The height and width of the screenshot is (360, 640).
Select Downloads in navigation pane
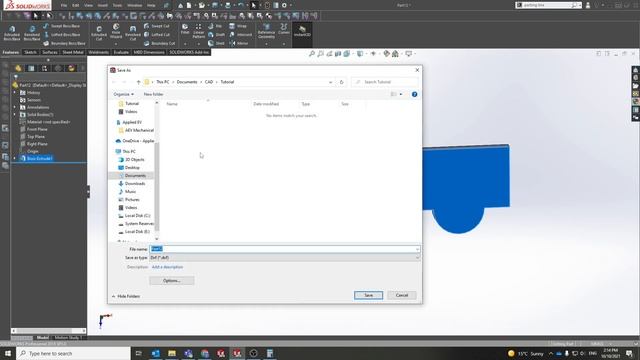point(135,184)
